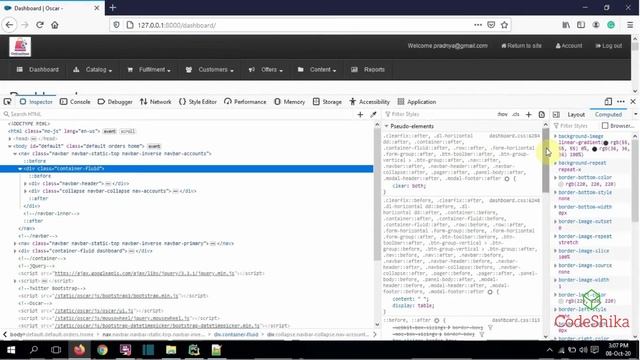Open the Dashboard nav link
This screenshot has width=640, height=360.
pos(38,70)
